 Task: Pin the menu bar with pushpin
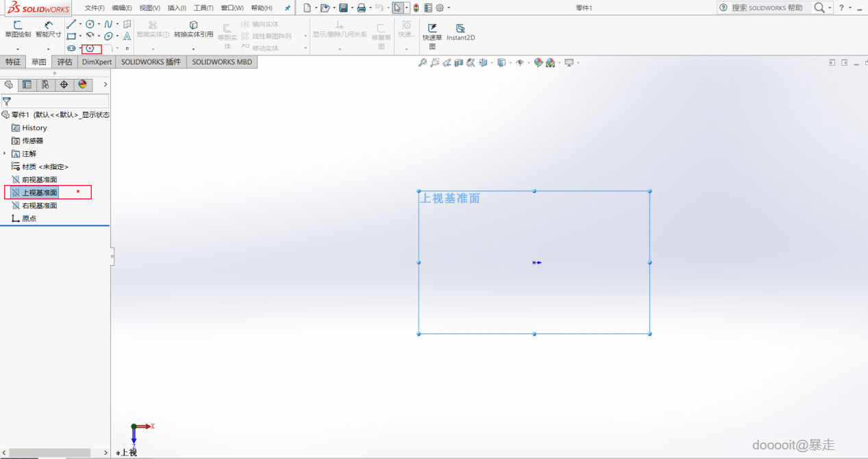coord(288,8)
